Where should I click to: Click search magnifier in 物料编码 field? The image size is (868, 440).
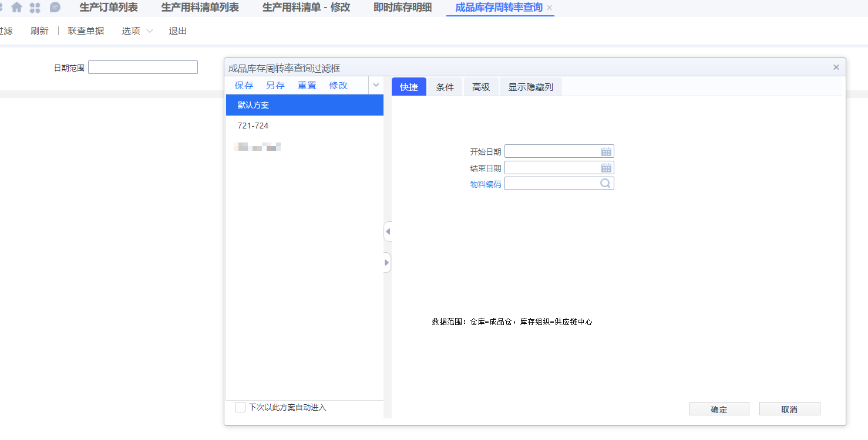pyautogui.click(x=605, y=184)
